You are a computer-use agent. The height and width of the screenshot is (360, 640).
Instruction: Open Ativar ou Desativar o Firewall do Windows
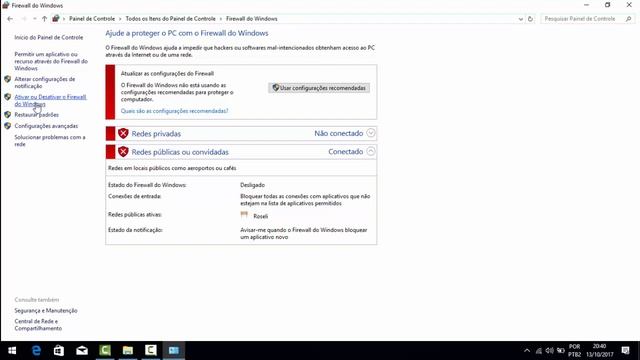(50, 100)
